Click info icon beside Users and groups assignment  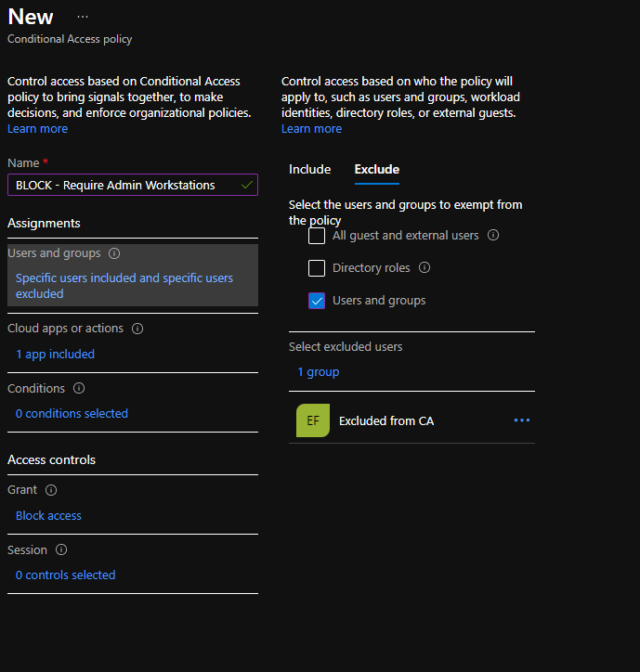(114, 253)
